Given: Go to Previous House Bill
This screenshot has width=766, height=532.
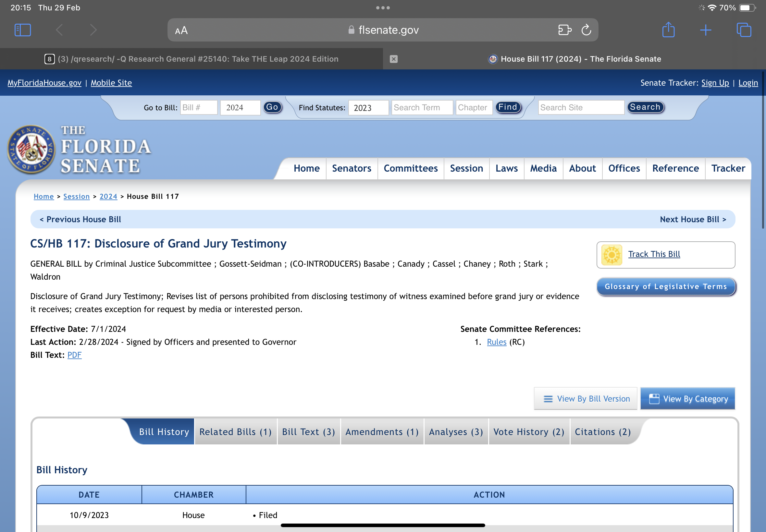Looking at the screenshot, I should click(80, 219).
